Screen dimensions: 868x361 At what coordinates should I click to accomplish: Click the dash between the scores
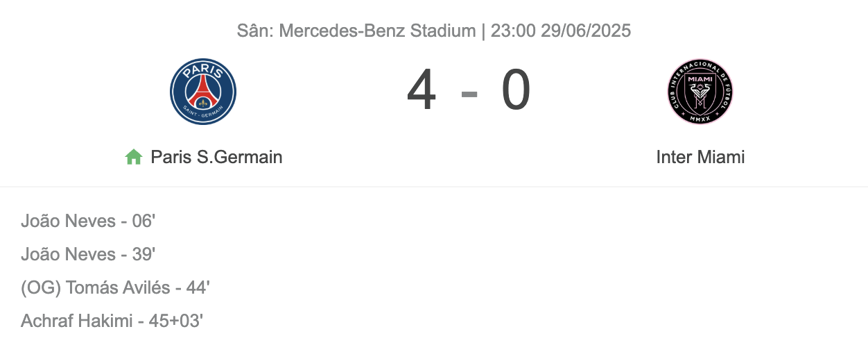click(x=469, y=93)
